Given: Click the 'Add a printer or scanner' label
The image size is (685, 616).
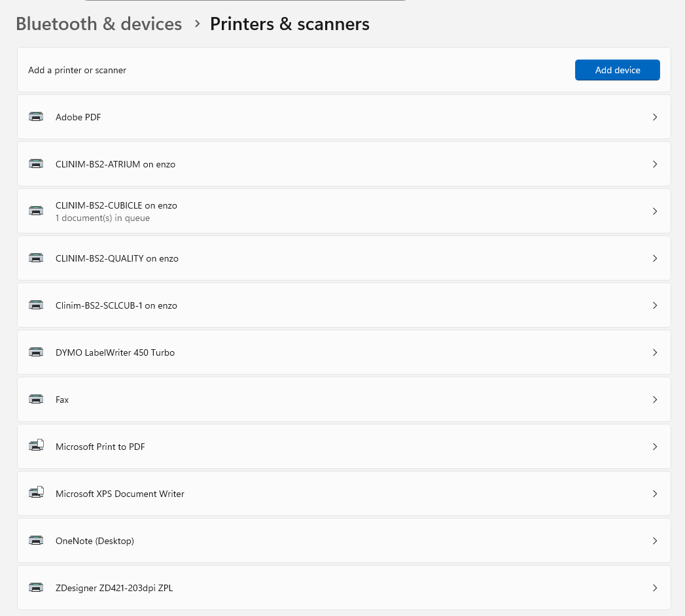Looking at the screenshot, I should point(77,70).
